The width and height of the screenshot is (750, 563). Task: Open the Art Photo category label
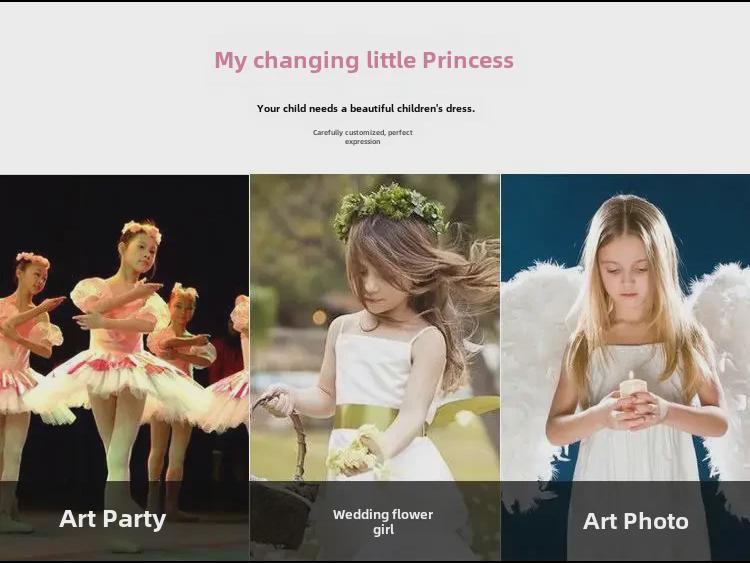pos(635,521)
